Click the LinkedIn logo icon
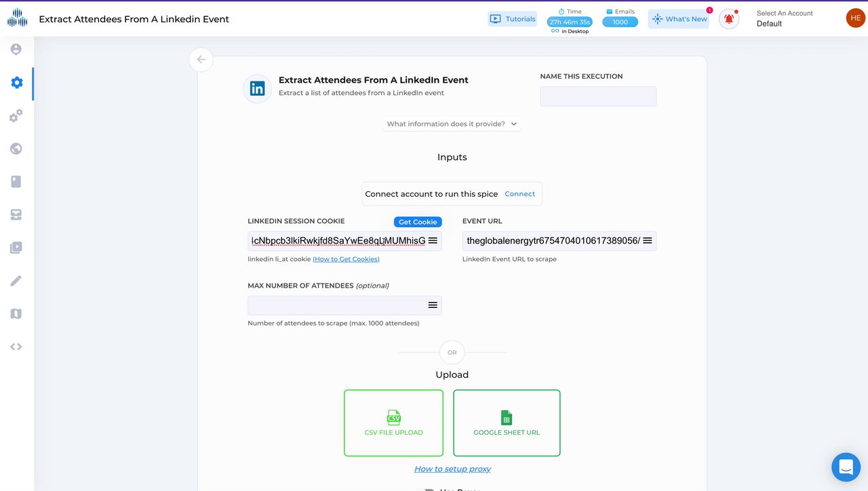This screenshot has width=868, height=491. pyautogui.click(x=258, y=88)
